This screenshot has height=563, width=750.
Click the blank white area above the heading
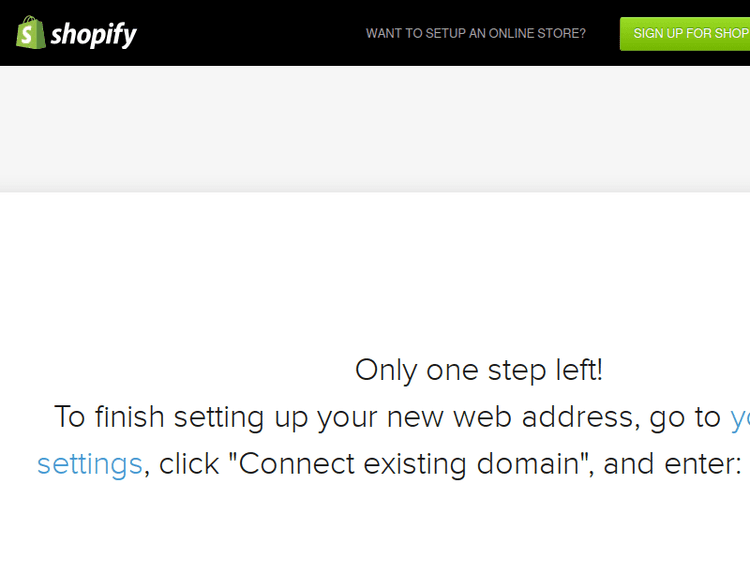pyautogui.click(x=375, y=270)
